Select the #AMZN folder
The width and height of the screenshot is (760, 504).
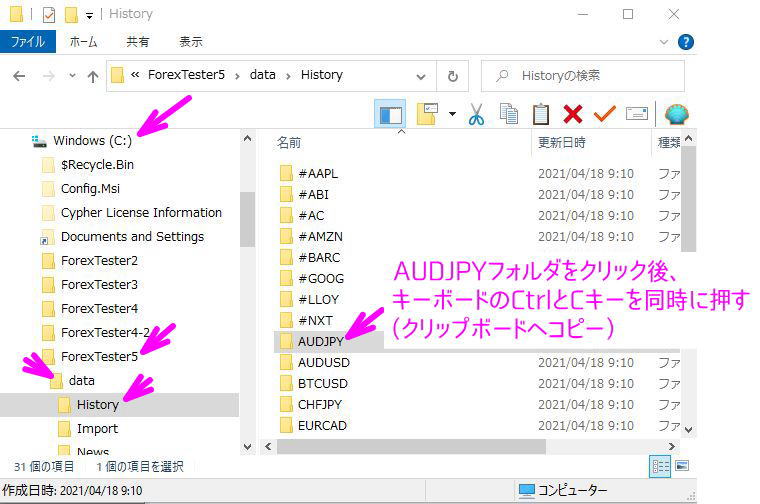tap(320, 236)
